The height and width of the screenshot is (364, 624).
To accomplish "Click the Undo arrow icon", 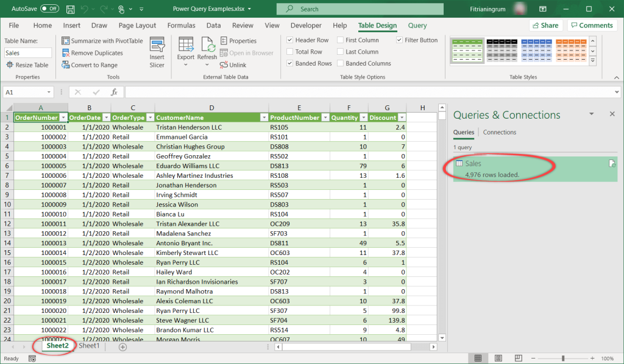I will 84,9.
